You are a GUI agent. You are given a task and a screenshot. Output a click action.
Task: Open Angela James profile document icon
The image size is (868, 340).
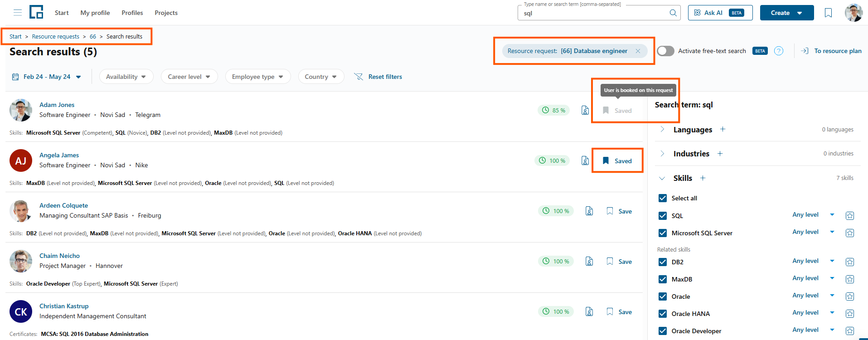(585, 160)
